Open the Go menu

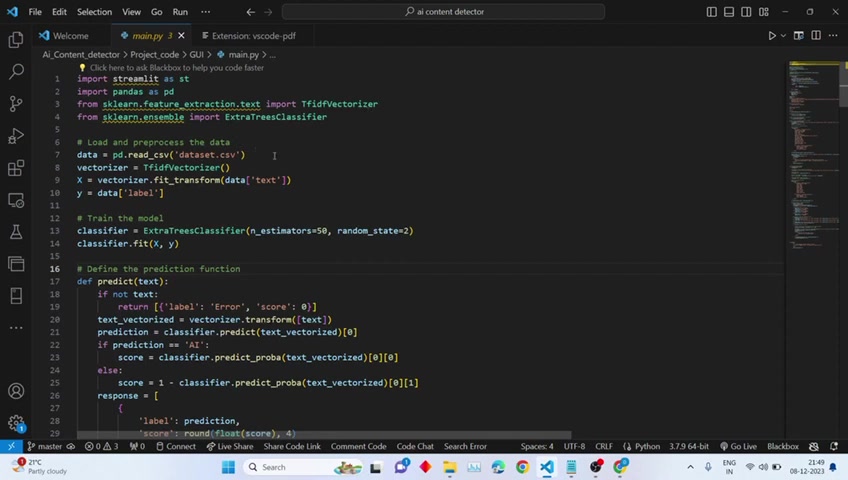coord(156,12)
